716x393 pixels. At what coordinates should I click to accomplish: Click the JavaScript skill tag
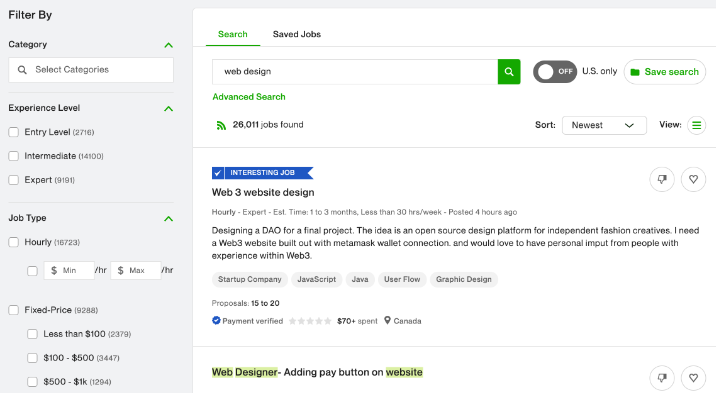[x=316, y=279]
